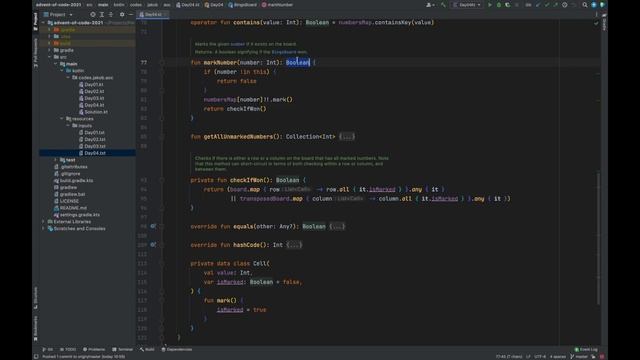Screen dimensions: 640x360
Task: Toggle Project tool window side tab
Action: coord(36,21)
